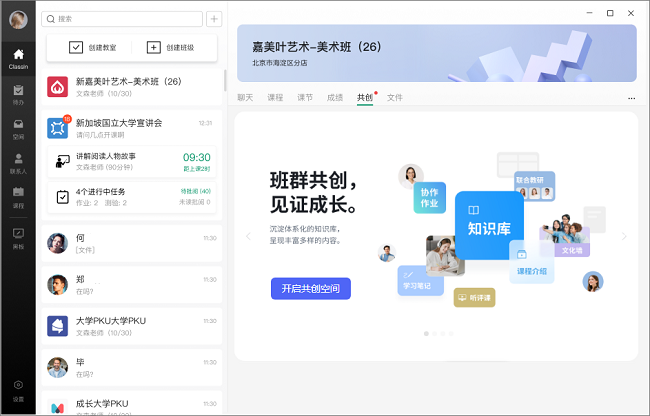The height and width of the screenshot is (416, 650).
Task: Open the 新加坡国立大学宣讲会 conversation
Action: point(130,128)
